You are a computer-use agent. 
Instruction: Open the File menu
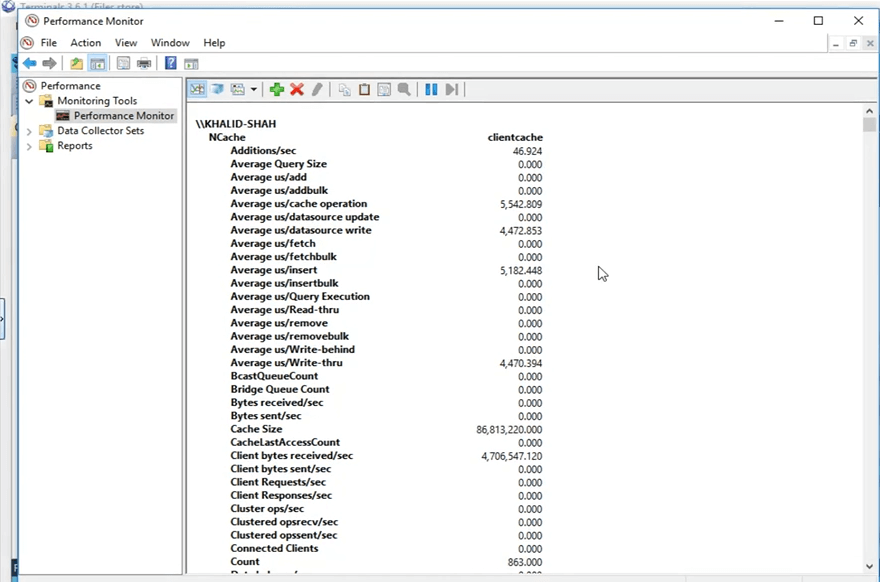(x=49, y=43)
